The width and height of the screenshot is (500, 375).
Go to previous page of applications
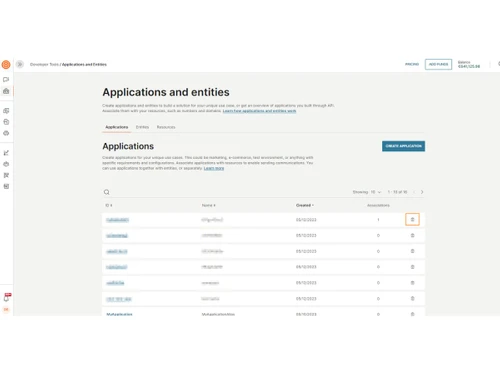(414, 192)
